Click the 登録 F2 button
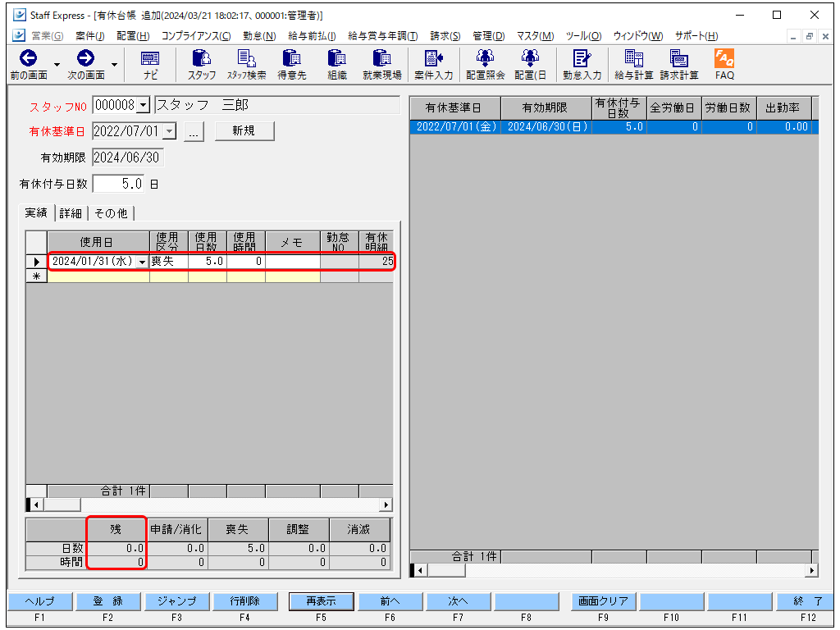Image resolution: width=840 pixels, height=630 pixels. [107, 601]
